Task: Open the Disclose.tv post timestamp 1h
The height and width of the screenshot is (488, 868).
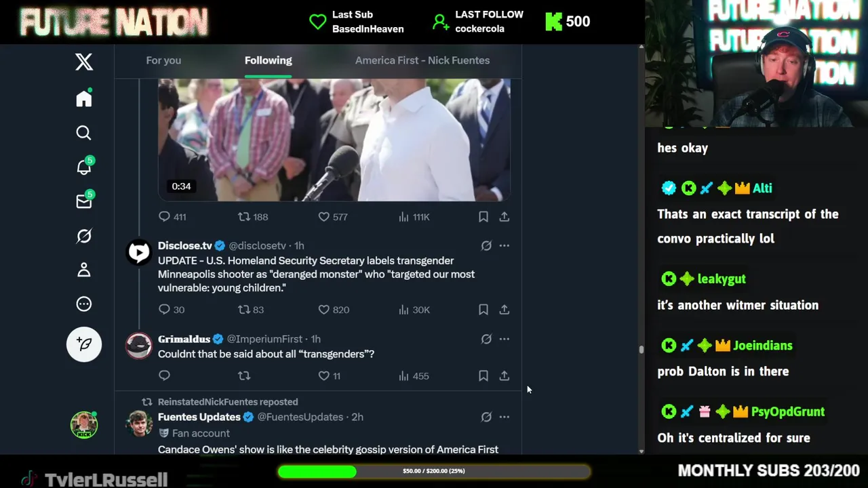Action: coord(299,245)
